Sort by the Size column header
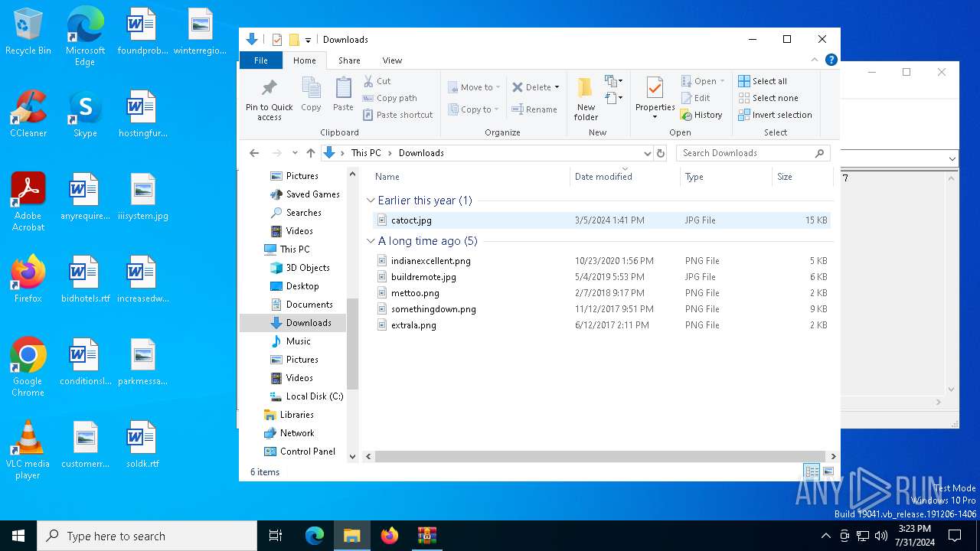The height and width of the screenshot is (551, 980). 802,177
